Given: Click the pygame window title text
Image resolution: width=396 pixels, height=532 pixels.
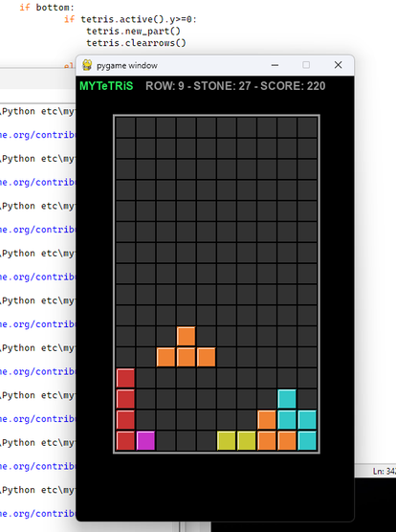Looking at the screenshot, I should tap(127, 65).
